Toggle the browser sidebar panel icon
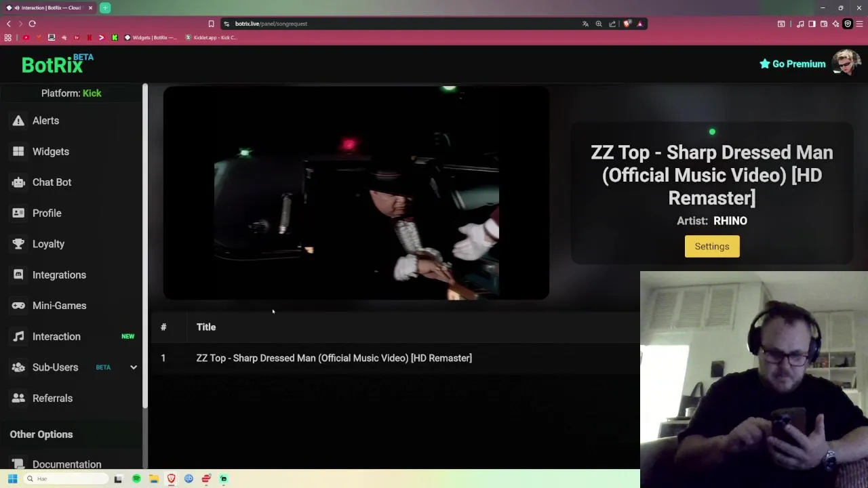 point(812,24)
